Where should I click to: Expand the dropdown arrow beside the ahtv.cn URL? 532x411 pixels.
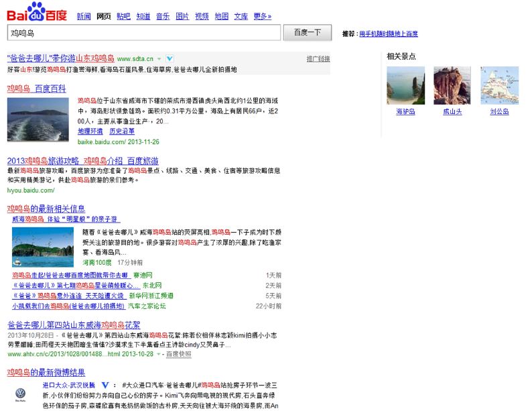(158, 354)
